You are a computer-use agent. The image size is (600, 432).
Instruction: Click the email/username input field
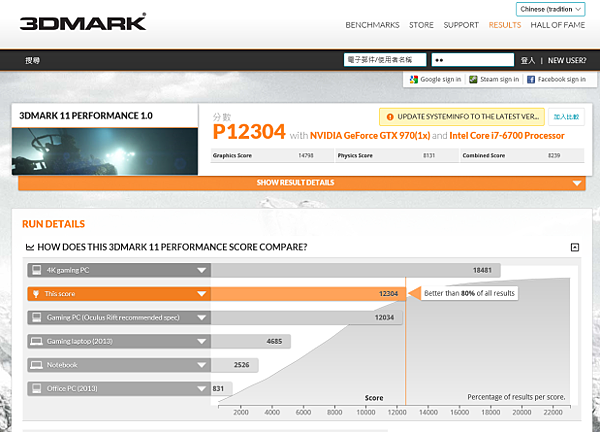coord(385,60)
